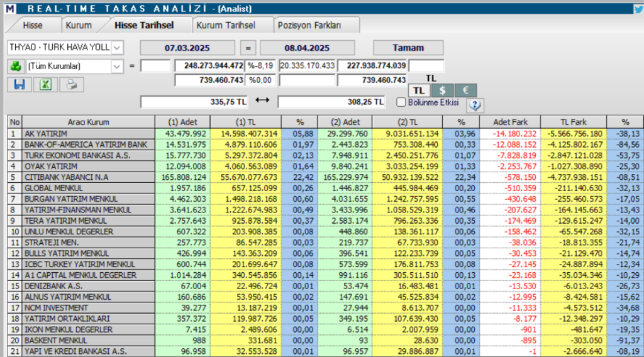Image resolution: width=644 pixels, height=357 pixels.
Task: Enable the Bölünme Etkisi checkbox
Action: pyautogui.click(x=401, y=102)
